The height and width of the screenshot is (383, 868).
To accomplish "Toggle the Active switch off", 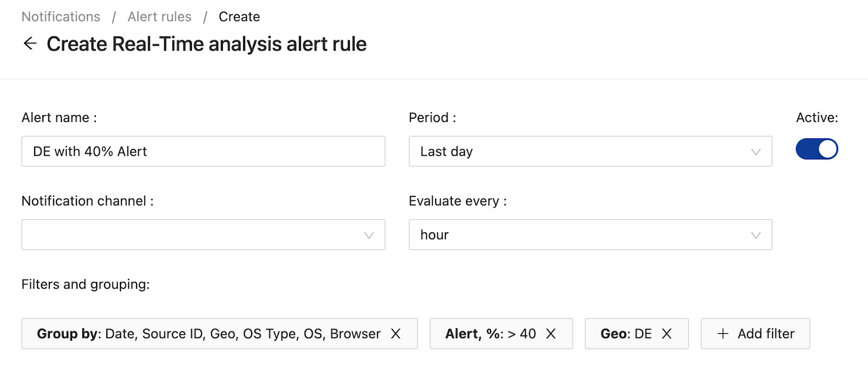I will (x=816, y=149).
